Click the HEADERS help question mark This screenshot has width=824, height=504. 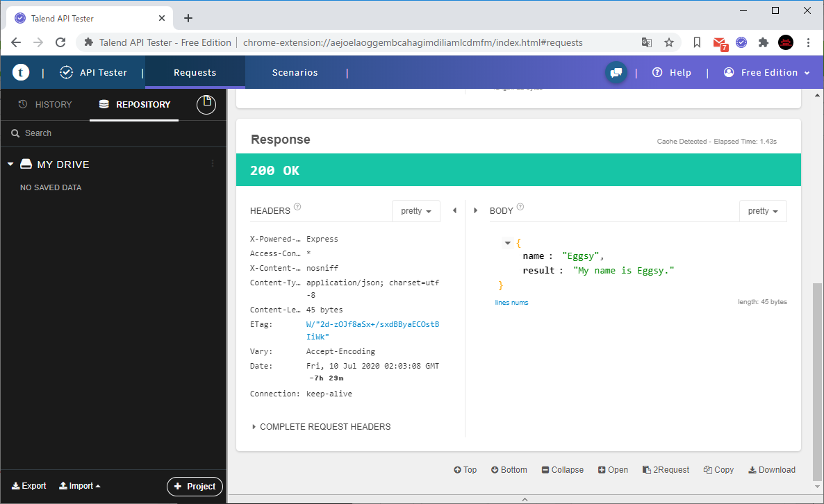pyautogui.click(x=297, y=206)
